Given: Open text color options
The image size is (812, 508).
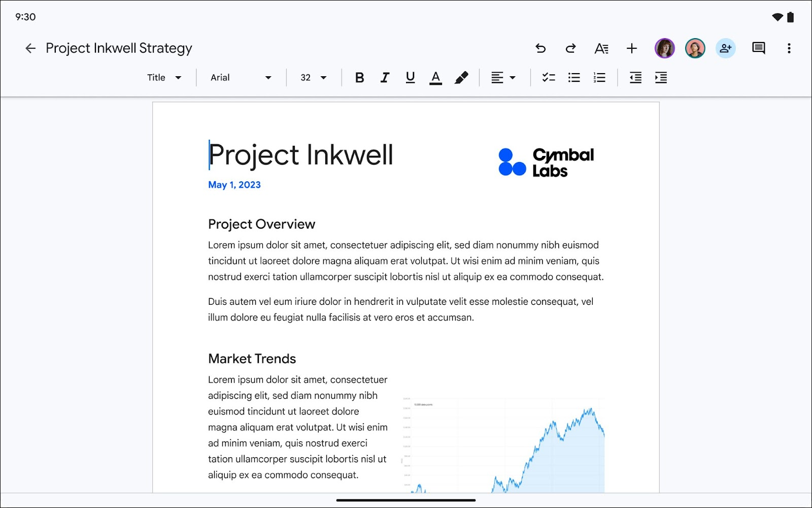Looking at the screenshot, I should (435, 77).
